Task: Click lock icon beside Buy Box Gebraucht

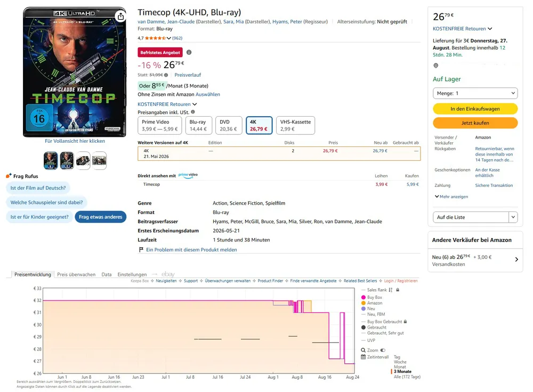Action: (405, 322)
